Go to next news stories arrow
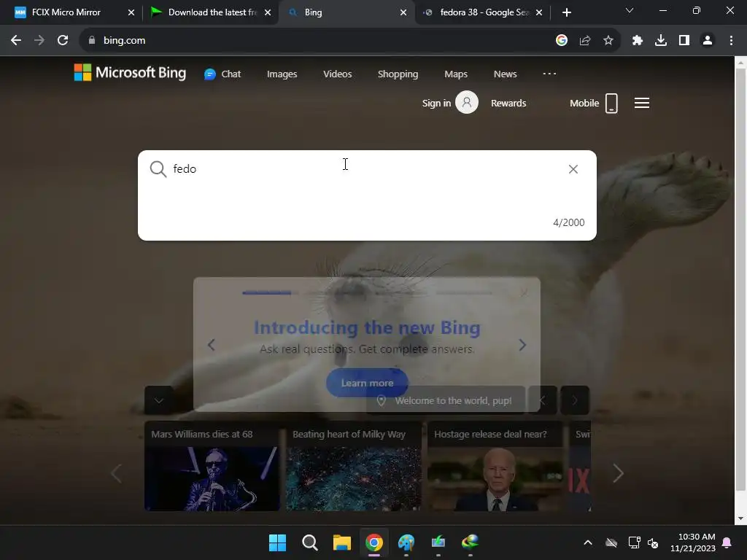 click(x=618, y=473)
